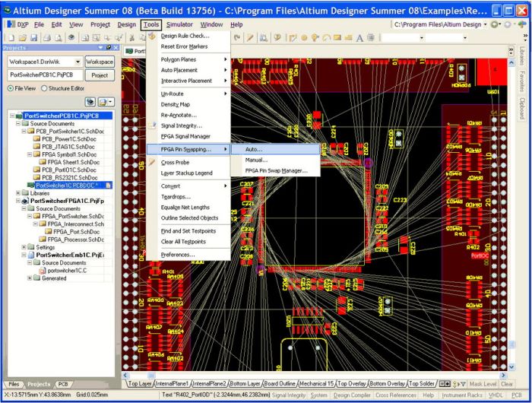Open Projects panel title dropdown arrow
This screenshot has height=403, width=532.
click(101, 48)
